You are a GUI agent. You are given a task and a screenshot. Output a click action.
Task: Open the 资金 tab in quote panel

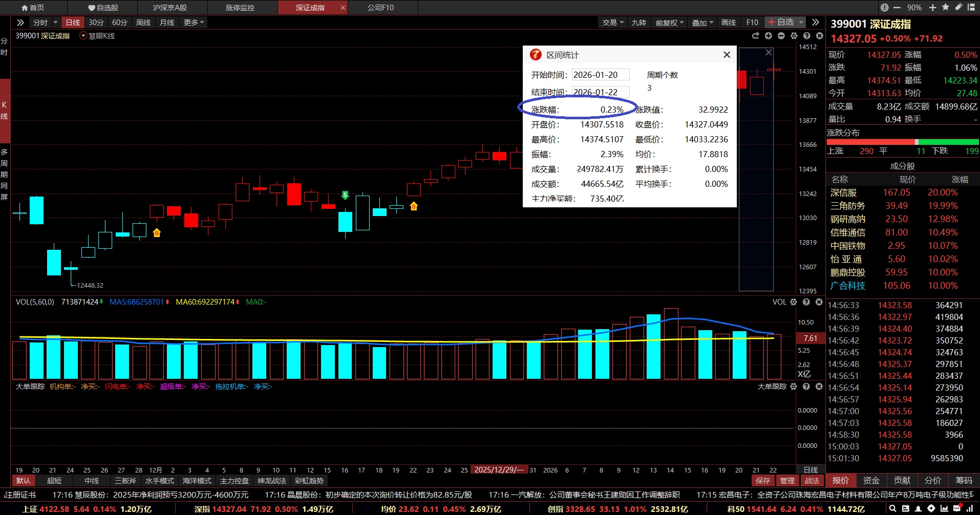click(871, 481)
